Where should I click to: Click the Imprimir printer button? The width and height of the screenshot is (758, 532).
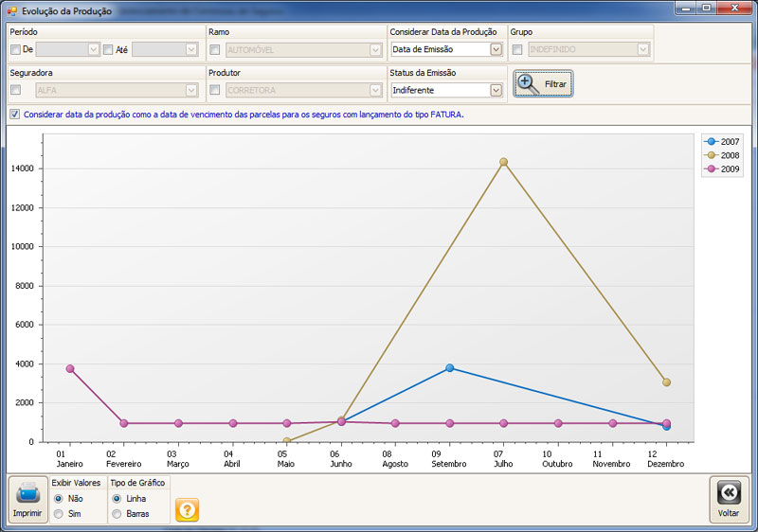click(x=27, y=500)
